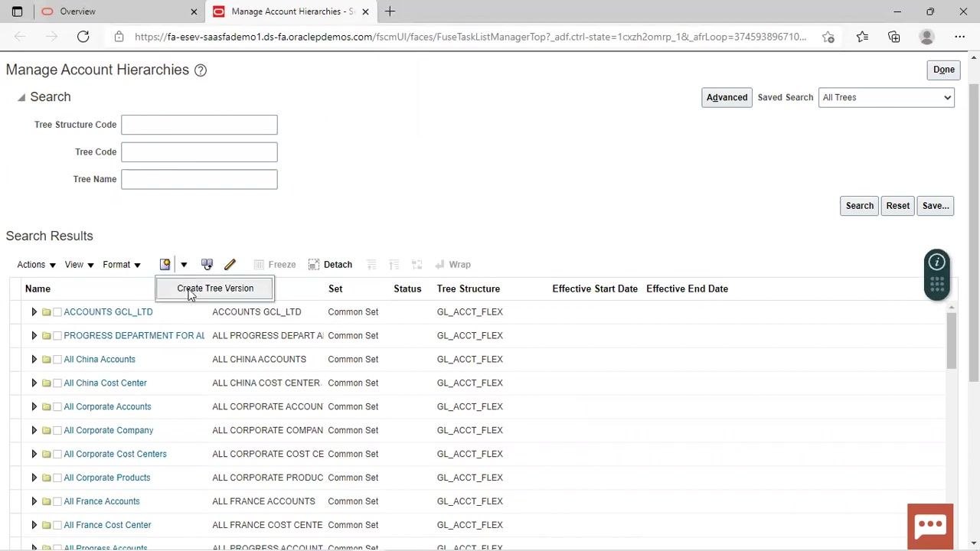
Task: Click the Wrap button in toolbar
Action: 452,264
